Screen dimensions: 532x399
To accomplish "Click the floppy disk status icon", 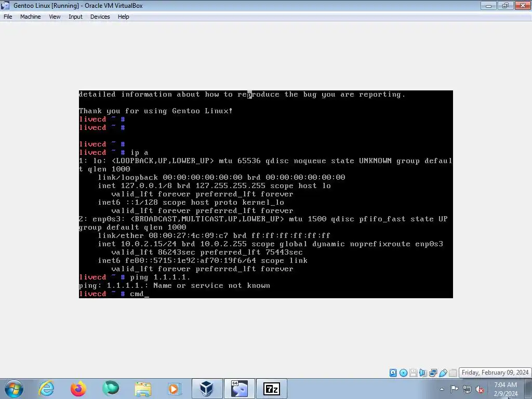I will (x=413, y=373).
